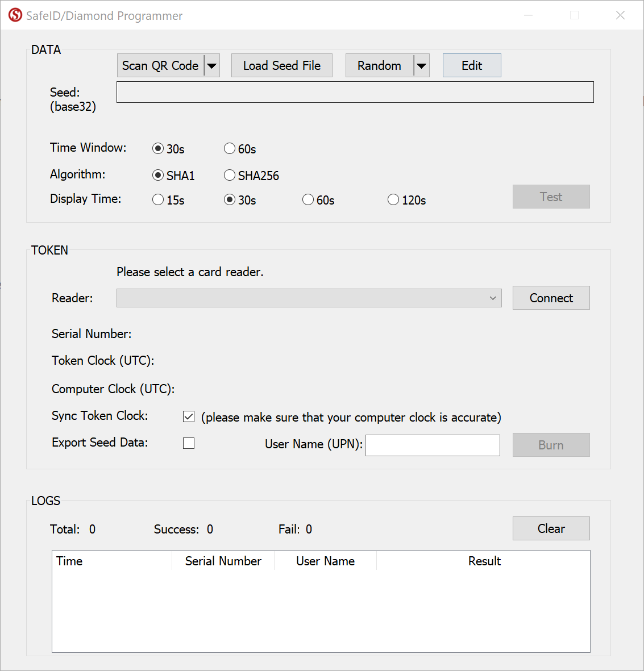Clear the logs list

tap(551, 528)
